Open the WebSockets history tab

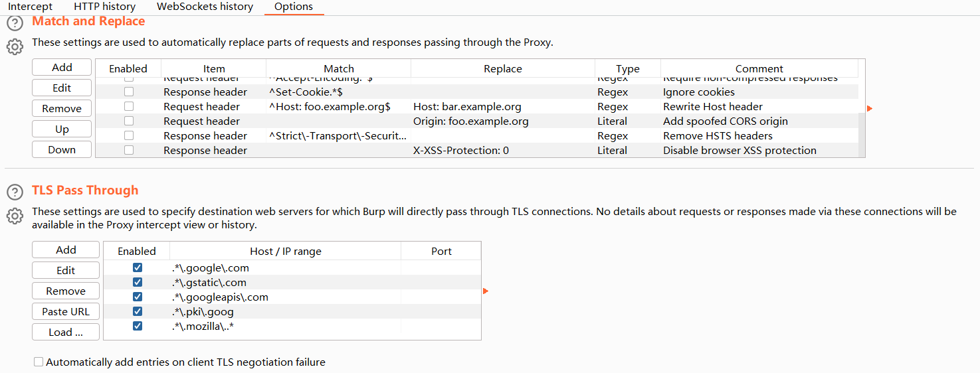205,7
